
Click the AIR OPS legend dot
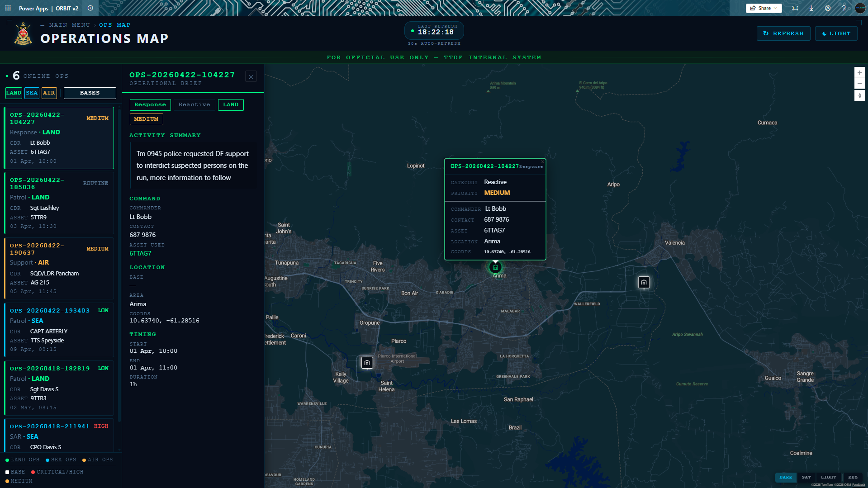(x=84, y=460)
